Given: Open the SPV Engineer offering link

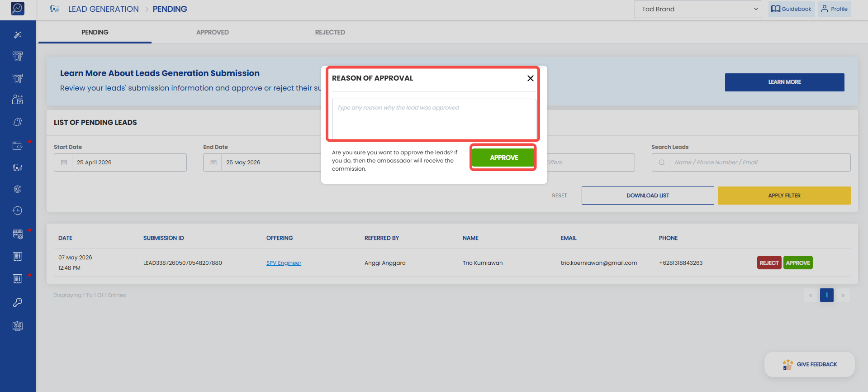Looking at the screenshot, I should tap(284, 263).
